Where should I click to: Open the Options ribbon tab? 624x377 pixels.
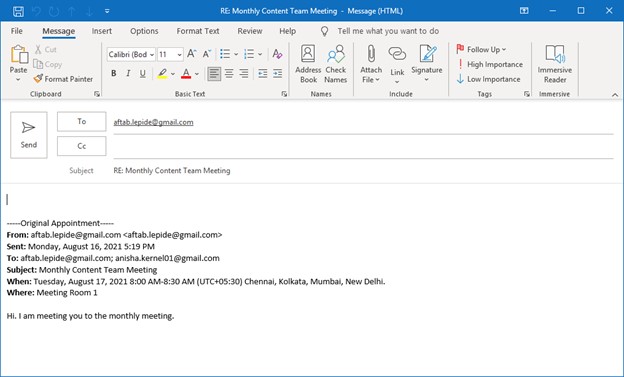[144, 31]
